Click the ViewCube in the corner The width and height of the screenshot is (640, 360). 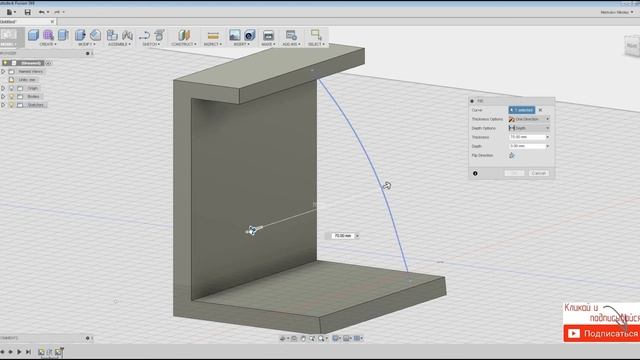(x=632, y=46)
